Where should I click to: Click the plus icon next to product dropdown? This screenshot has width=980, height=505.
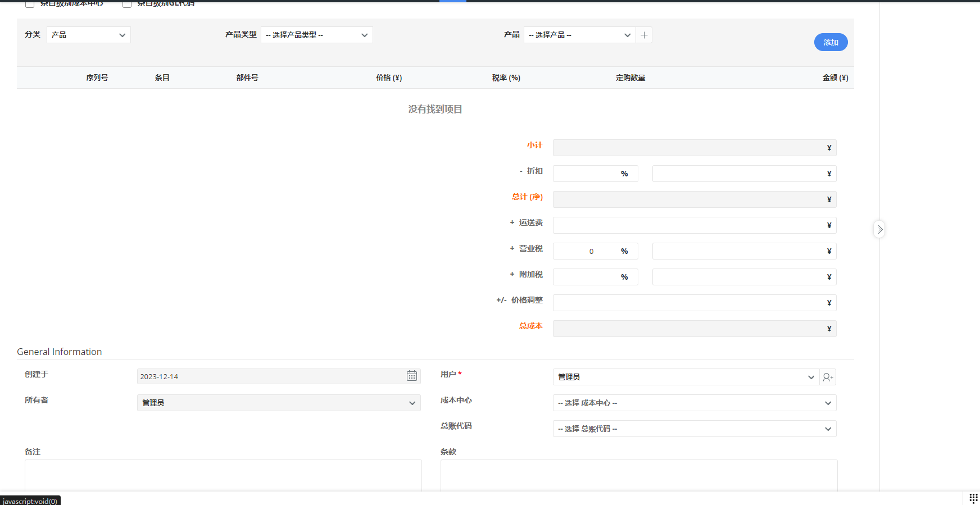pyautogui.click(x=644, y=35)
